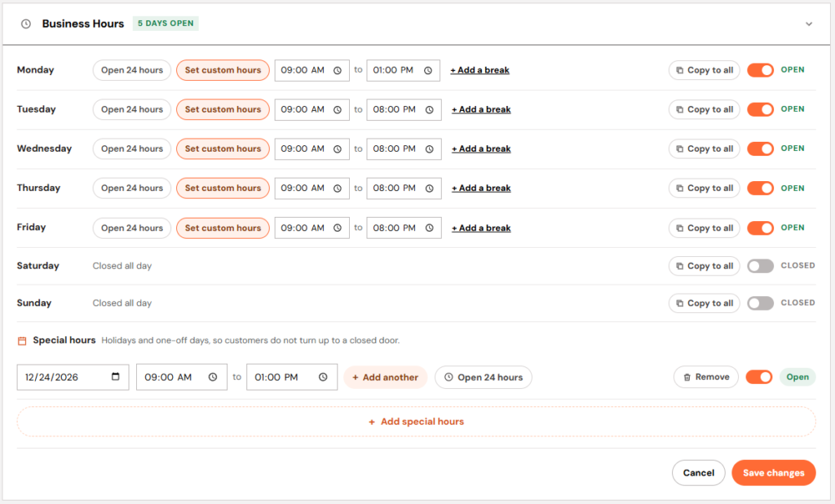Turn off the Tuesday open toggle
Screen dimensions: 835x504
(x=760, y=109)
